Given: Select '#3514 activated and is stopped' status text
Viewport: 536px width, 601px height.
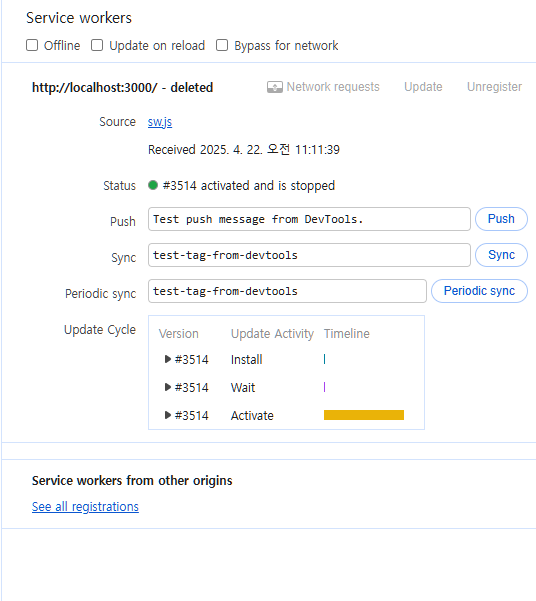Looking at the screenshot, I should click(x=249, y=186).
